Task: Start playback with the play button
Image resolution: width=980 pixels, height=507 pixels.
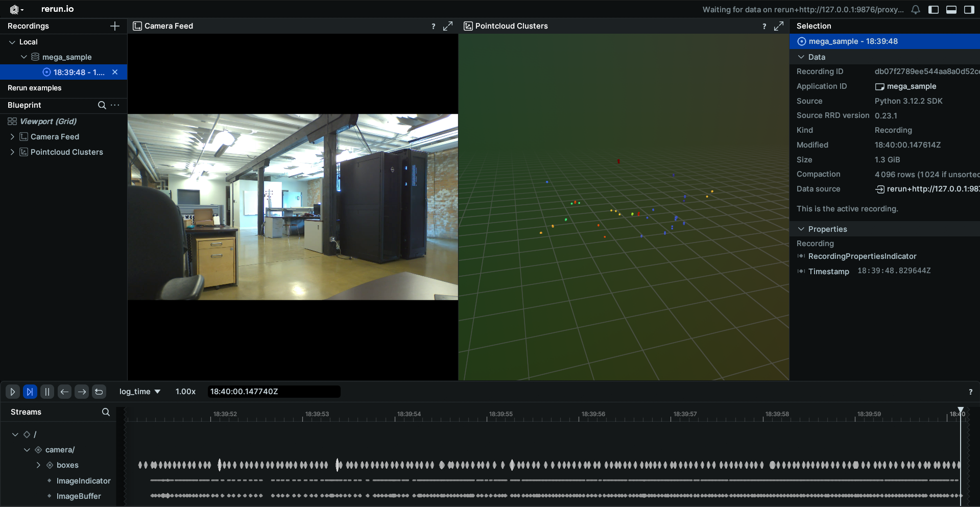Action: click(x=12, y=392)
